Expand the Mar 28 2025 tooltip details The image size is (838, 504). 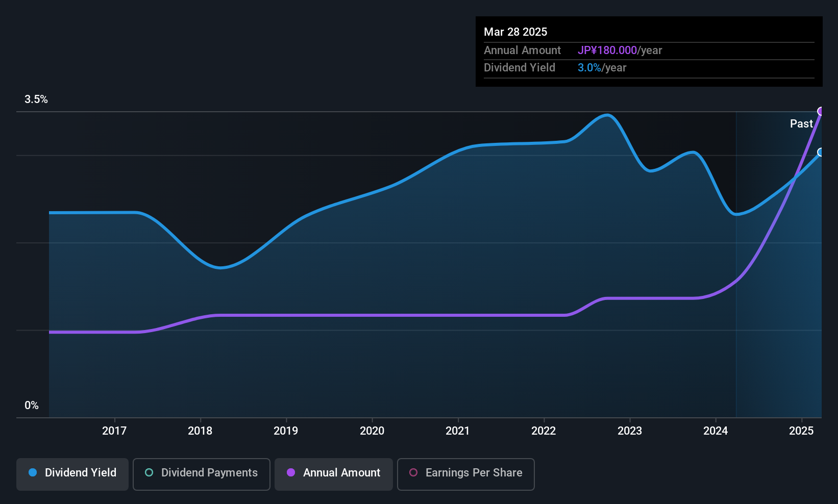click(x=515, y=32)
